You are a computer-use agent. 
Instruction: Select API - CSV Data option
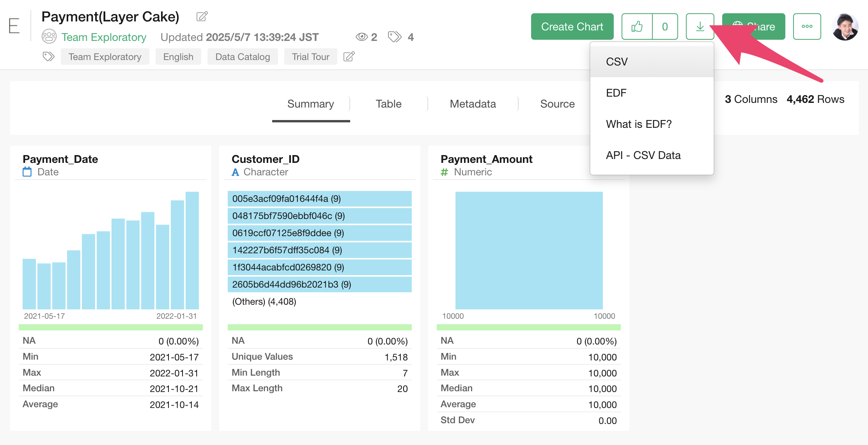[x=643, y=155]
